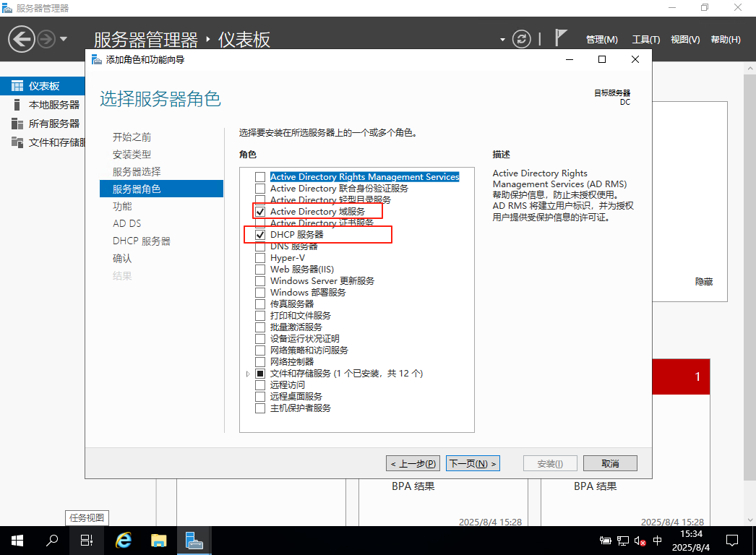Open the 视图(V) menu
756x555 pixels.
pyautogui.click(x=685, y=40)
